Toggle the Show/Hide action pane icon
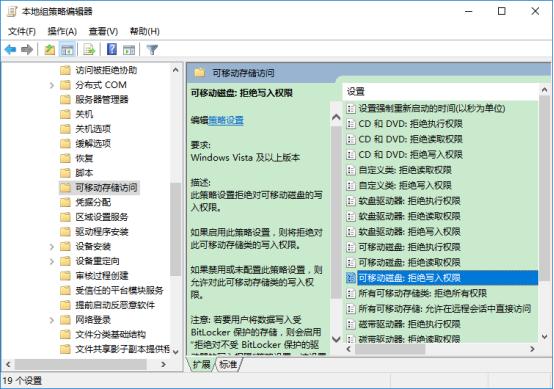554x389 pixels. pyautogui.click(x=129, y=50)
